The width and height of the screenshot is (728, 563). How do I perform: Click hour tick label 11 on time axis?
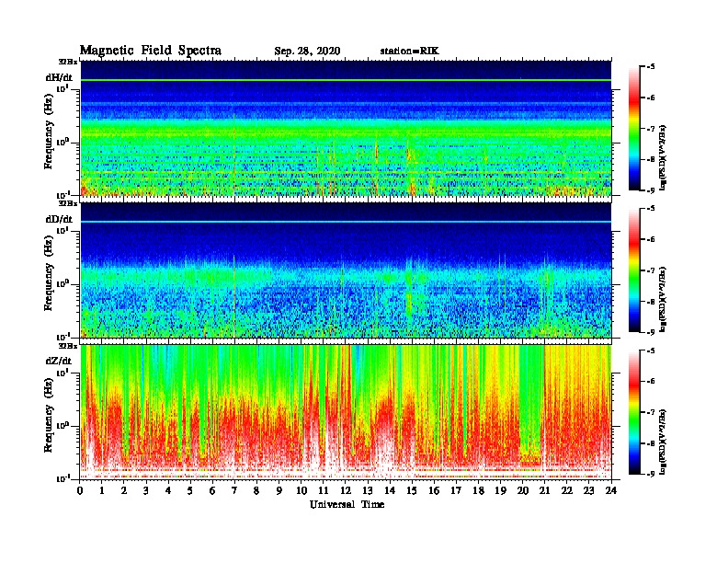324,490
